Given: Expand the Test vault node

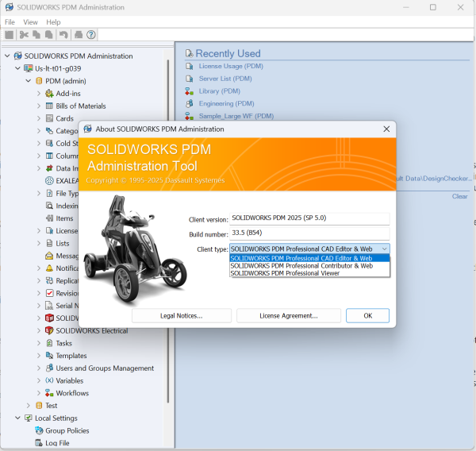Looking at the screenshot, I should (29, 406).
